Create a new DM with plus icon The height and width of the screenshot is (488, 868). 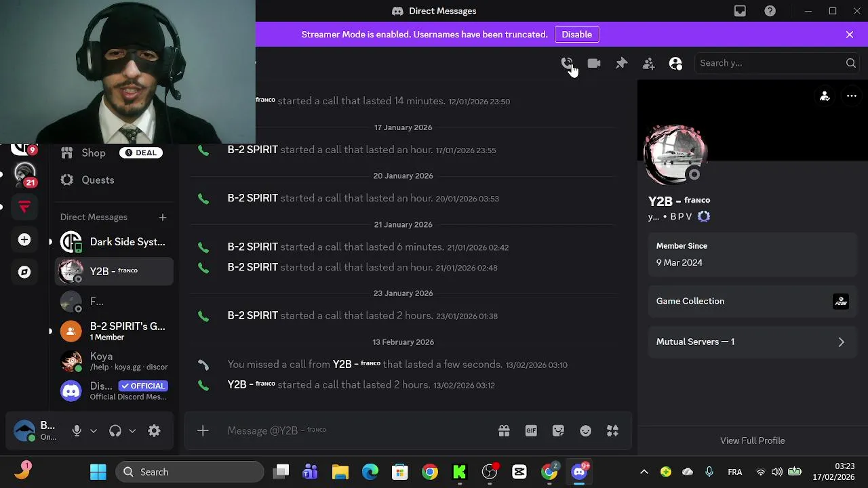click(162, 217)
